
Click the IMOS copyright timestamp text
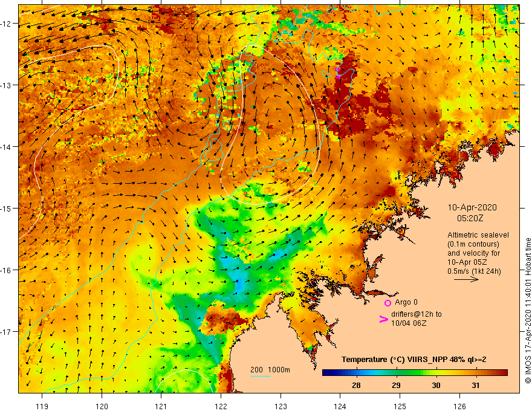point(528,311)
